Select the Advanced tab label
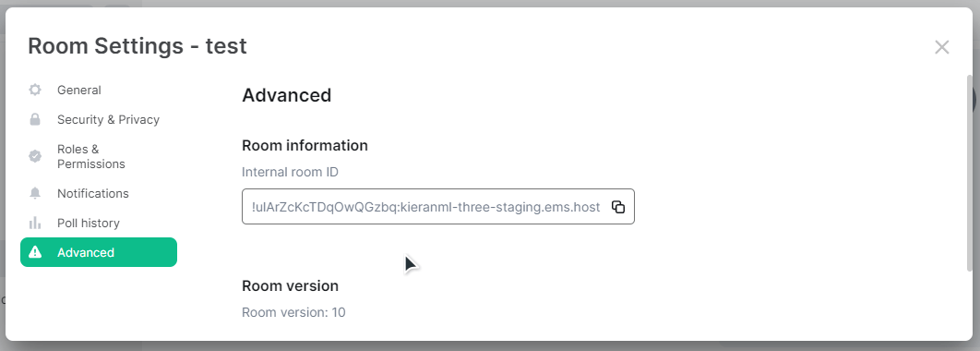Viewport: 980px width, 351px height. coord(86,252)
